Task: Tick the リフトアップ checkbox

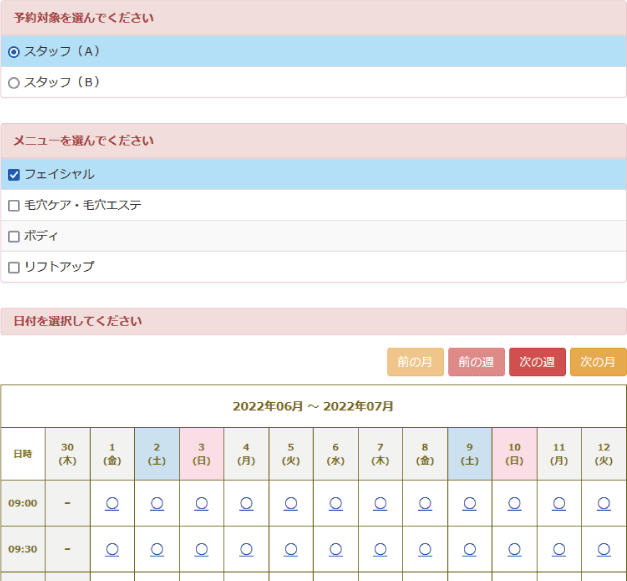Action: tap(14, 268)
